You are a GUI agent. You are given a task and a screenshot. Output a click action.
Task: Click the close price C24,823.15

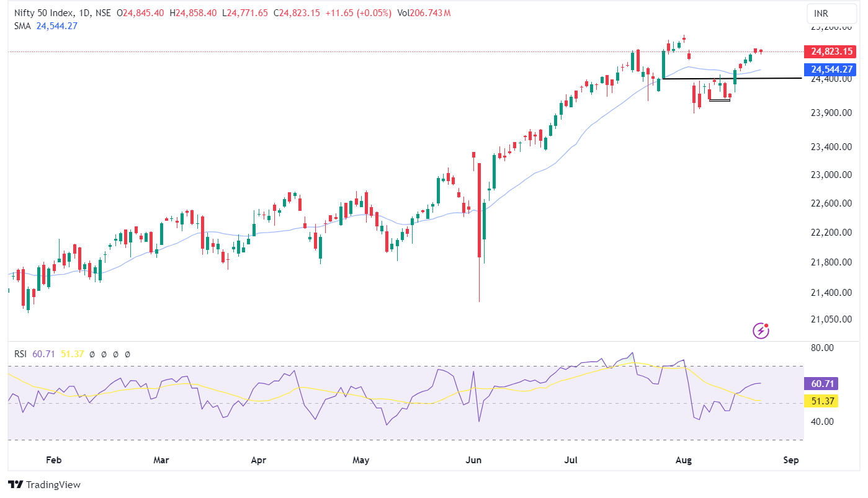(297, 13)
